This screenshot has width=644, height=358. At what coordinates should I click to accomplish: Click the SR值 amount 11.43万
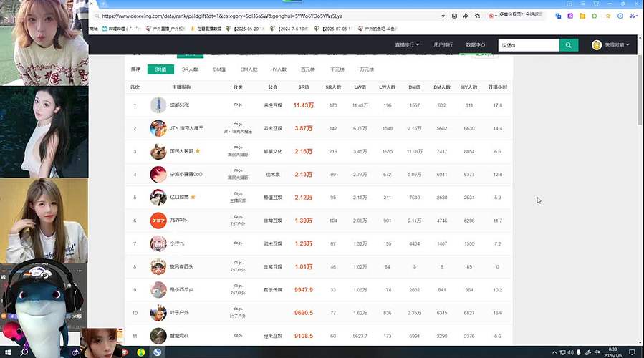(304, 105)
